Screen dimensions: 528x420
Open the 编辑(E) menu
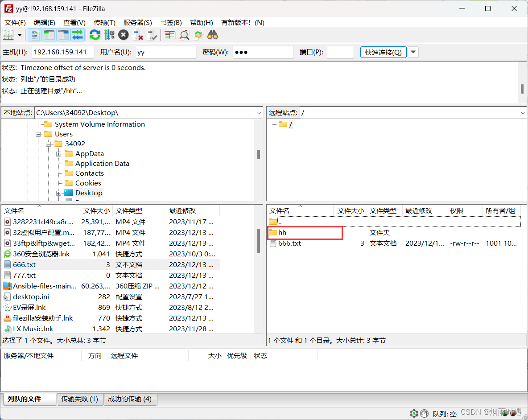click(x=45, y=23)
